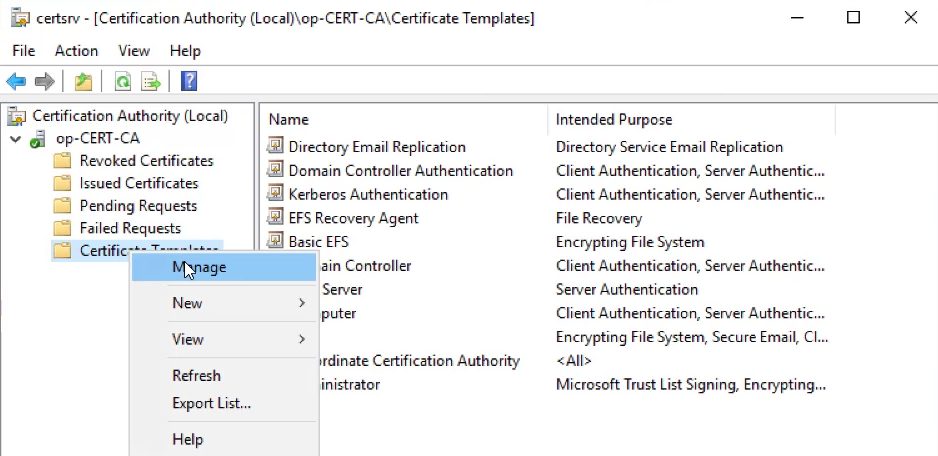
Task: Click the certsrv icon in title bar
Action: pyautogui.click(x=20, y=18)
